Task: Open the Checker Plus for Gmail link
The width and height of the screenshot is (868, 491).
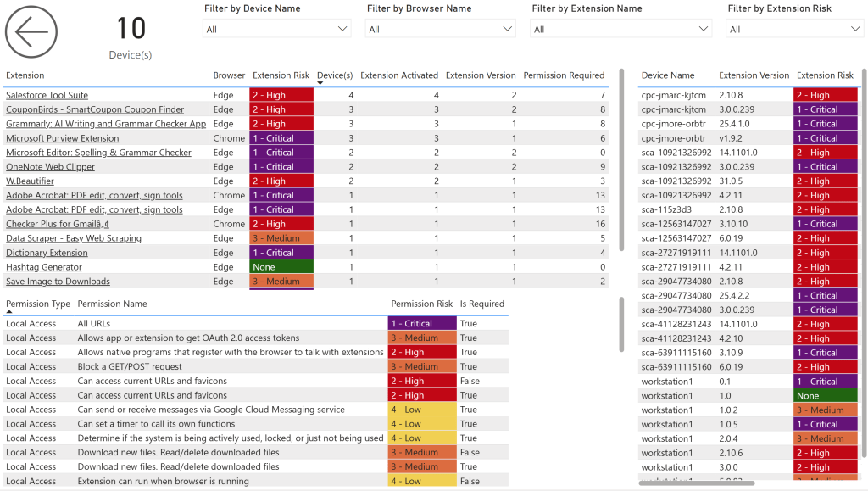Action: (58, 224)
